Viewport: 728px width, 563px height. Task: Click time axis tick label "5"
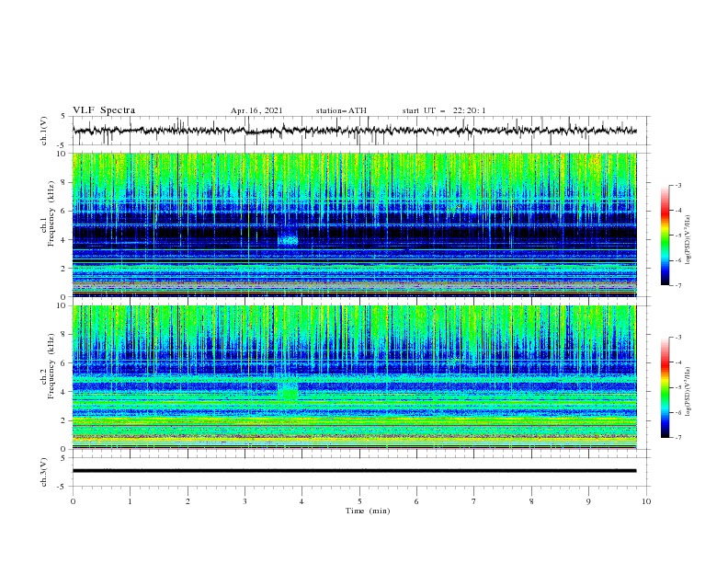click(359, 501)
